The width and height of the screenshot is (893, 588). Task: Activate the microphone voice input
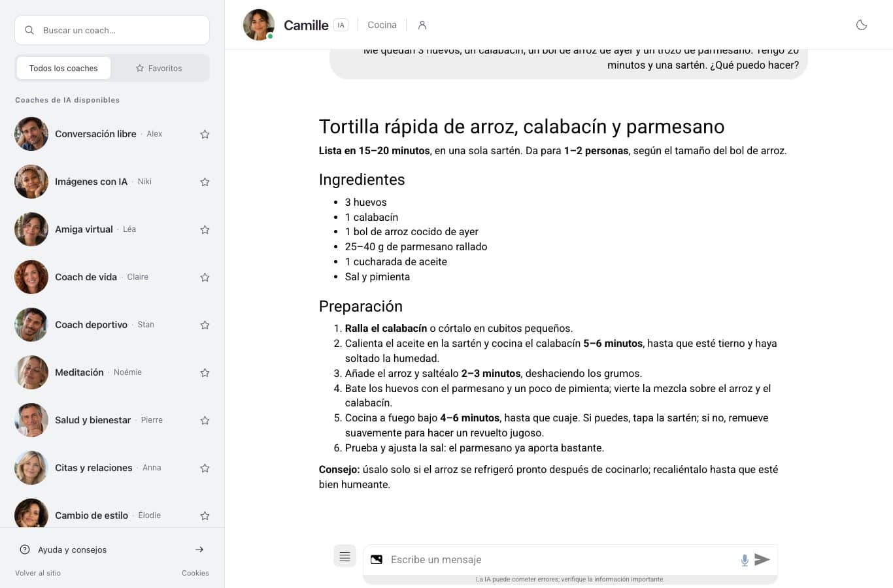tap(745, 560)
